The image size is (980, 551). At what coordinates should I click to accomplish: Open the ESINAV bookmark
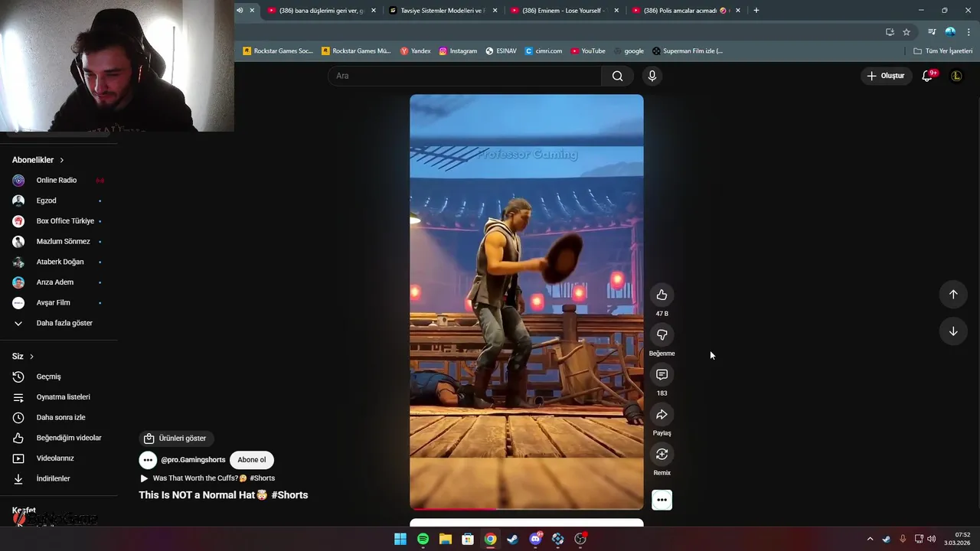(501, 51)
